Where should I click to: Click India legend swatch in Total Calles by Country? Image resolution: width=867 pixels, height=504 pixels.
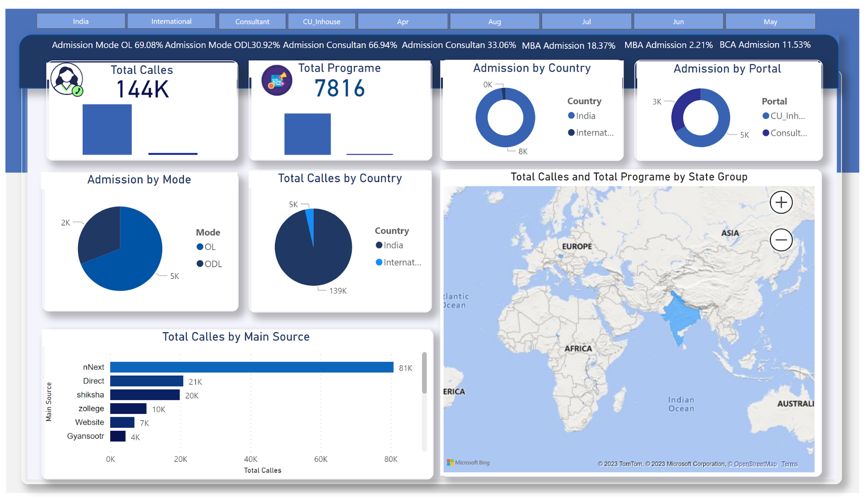pyautogui.click(x=379, y=245)
